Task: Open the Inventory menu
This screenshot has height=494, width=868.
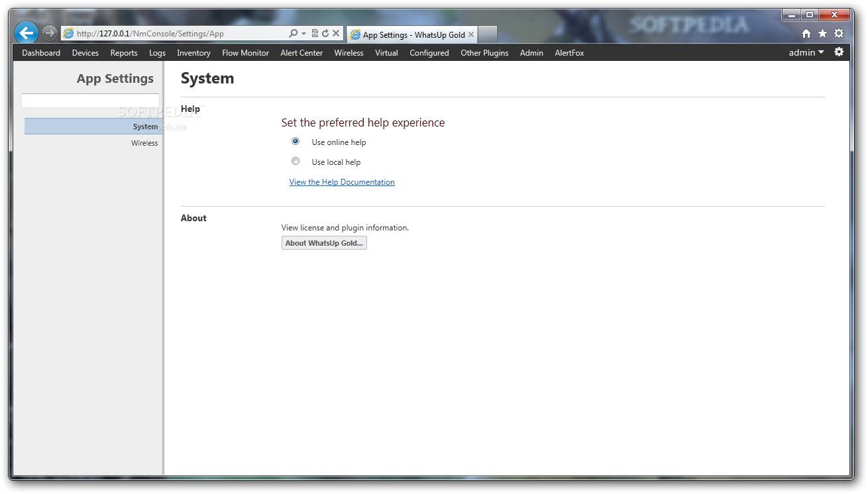Action: click(193, 53)
